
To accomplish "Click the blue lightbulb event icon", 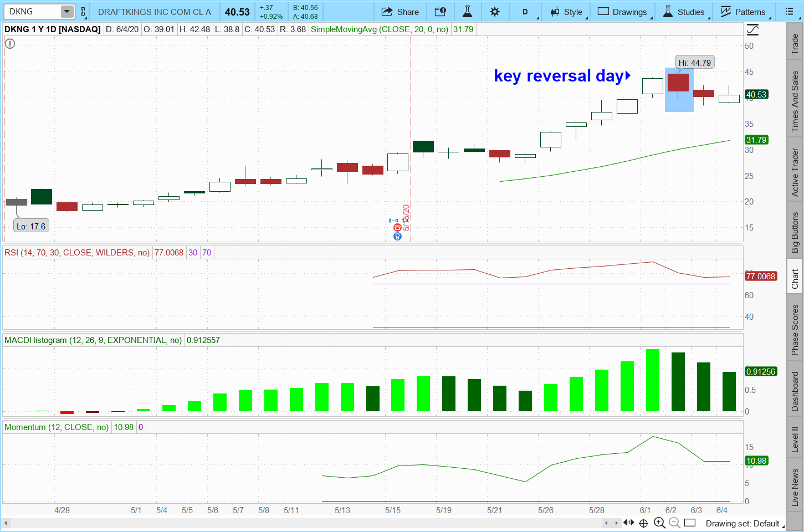I will (397, 237).
